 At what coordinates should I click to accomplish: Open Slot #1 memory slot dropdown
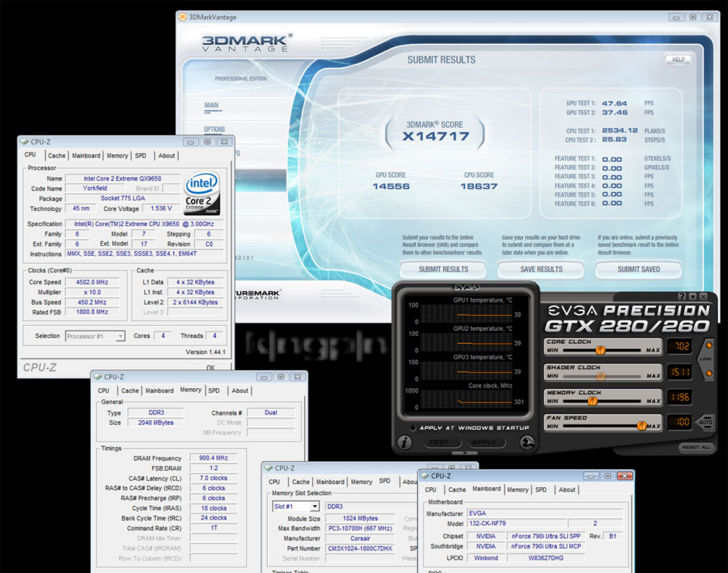click(x=296, y=506)
